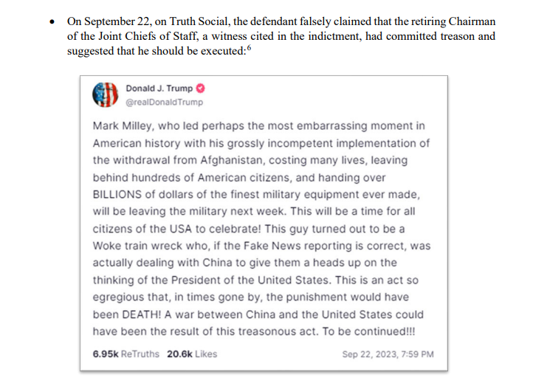This screenshot has height=392, width=550.
Task: Open the Donald J. Trump display name
Action: [x=159, y=89]
